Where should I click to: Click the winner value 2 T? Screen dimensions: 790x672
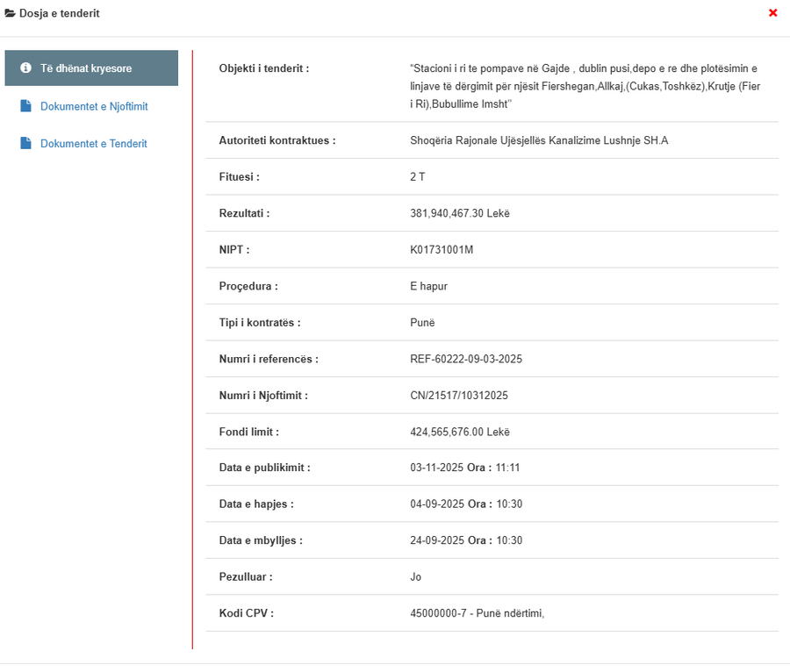tap(417, 177)
